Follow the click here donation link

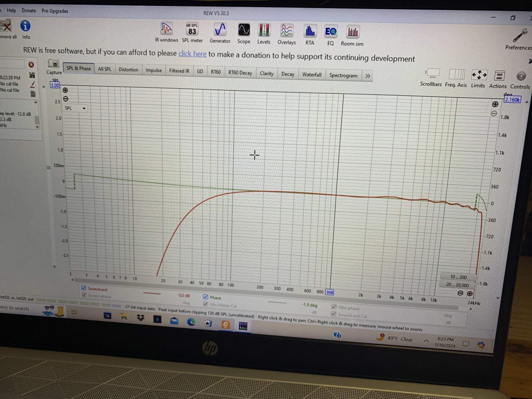point(192,54)
